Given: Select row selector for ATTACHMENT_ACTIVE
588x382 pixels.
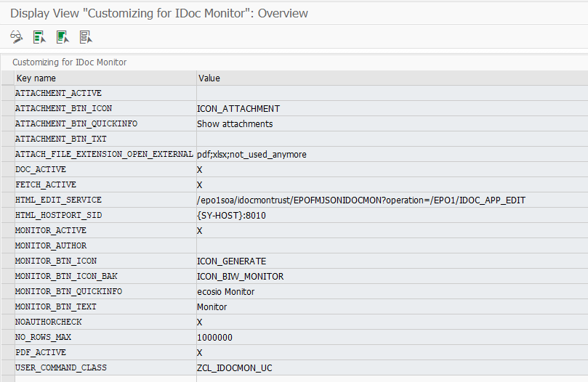Looking at the screenshot, I should pos(8,93).
